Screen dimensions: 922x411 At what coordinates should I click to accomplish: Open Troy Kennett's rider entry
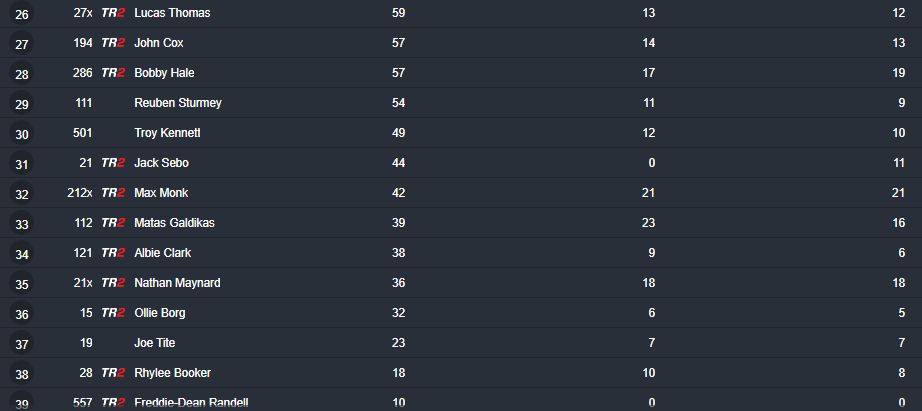167,133
